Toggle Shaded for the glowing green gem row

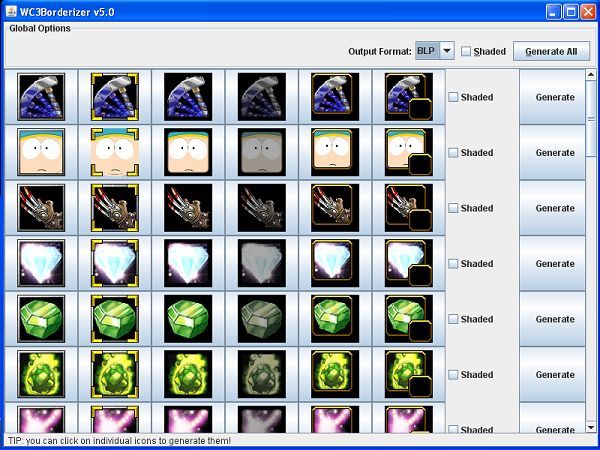click(x=453, y=375)
